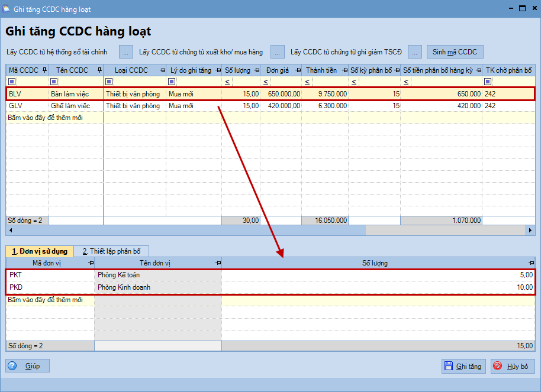Browse CCDC from chứng từ ghi giảm TSCĐ
This screenshot has width=541, height=392.
click(415, 52)
